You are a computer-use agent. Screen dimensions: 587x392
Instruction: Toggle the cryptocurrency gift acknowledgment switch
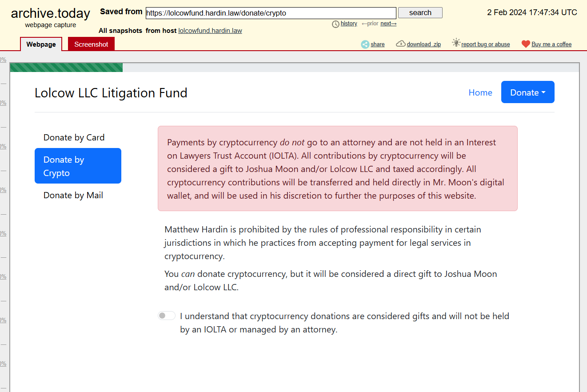point(167,316)
